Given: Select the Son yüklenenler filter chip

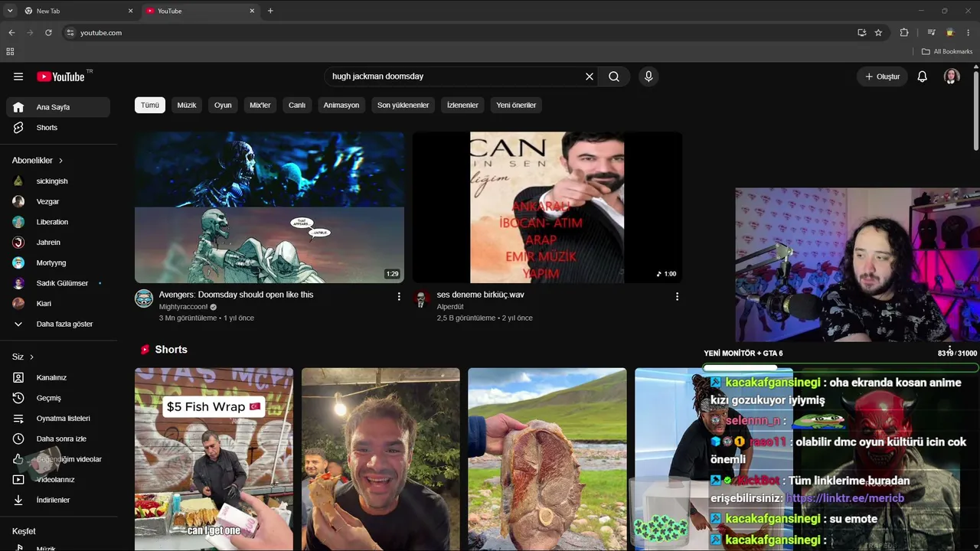Looking at the screenshot, I should pyautogui.click(x=403, y=105).
